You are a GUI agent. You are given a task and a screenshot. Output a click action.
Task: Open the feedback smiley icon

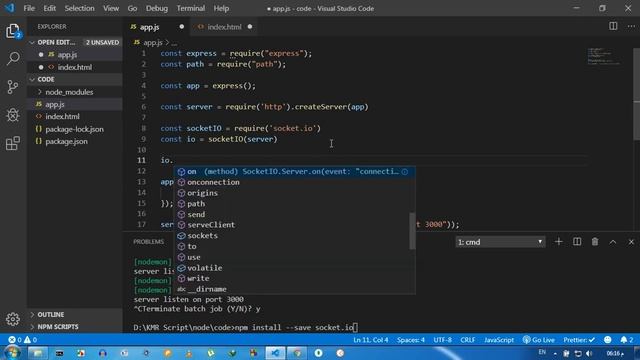(608, 340)
